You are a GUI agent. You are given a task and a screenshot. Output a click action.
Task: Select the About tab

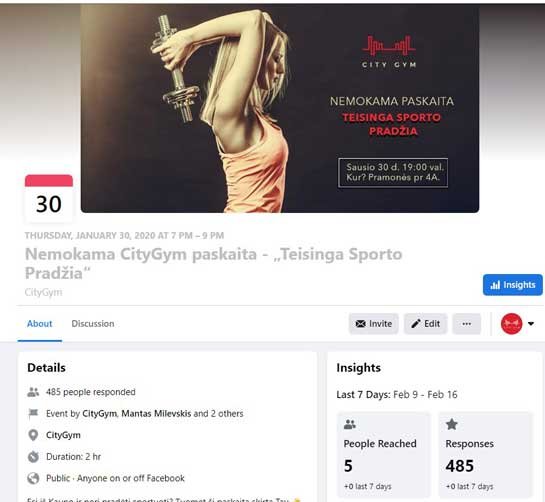pyautogui.click(x=40, y=324)
